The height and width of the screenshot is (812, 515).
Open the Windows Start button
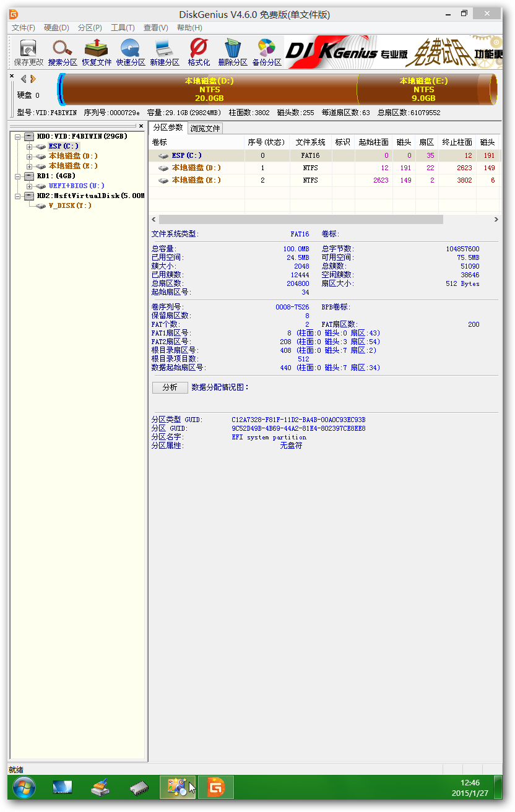point(24,787)
